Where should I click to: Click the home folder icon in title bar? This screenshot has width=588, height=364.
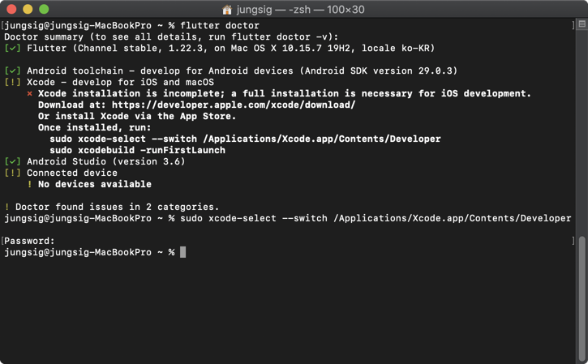pyautogui.click(x=227, y=10)
